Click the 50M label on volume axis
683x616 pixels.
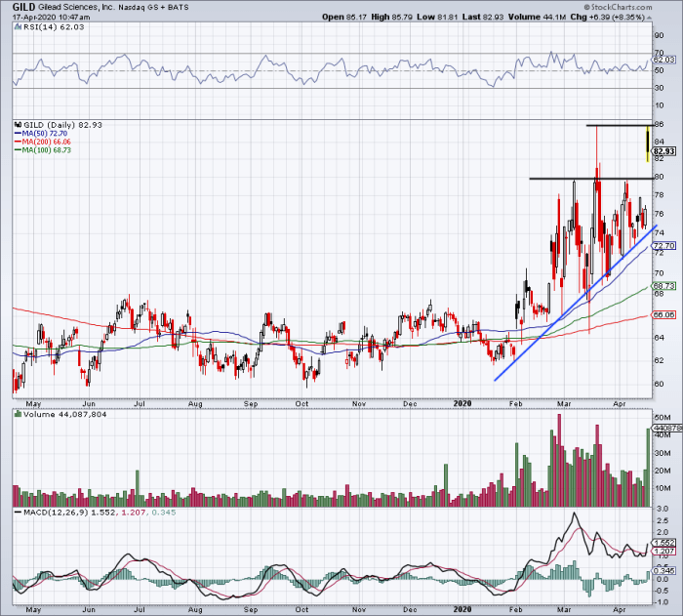pyautogui.click(x=662, y=418)
